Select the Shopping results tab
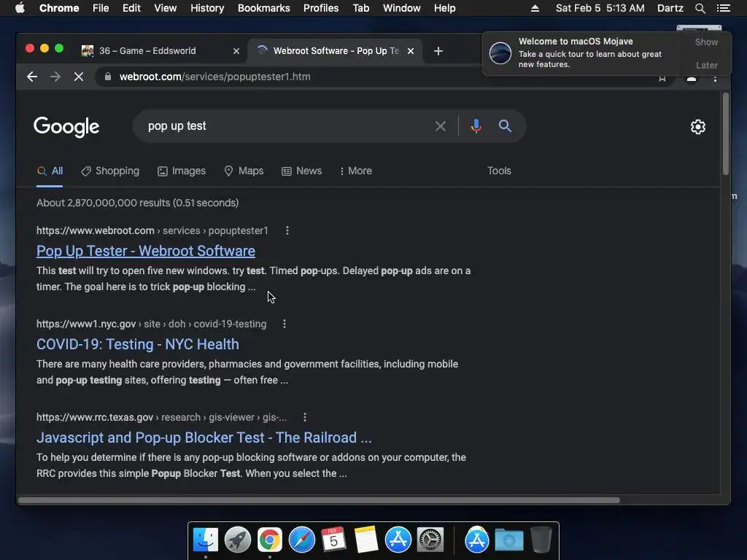 pyautogui.click(x=110, y=171)
